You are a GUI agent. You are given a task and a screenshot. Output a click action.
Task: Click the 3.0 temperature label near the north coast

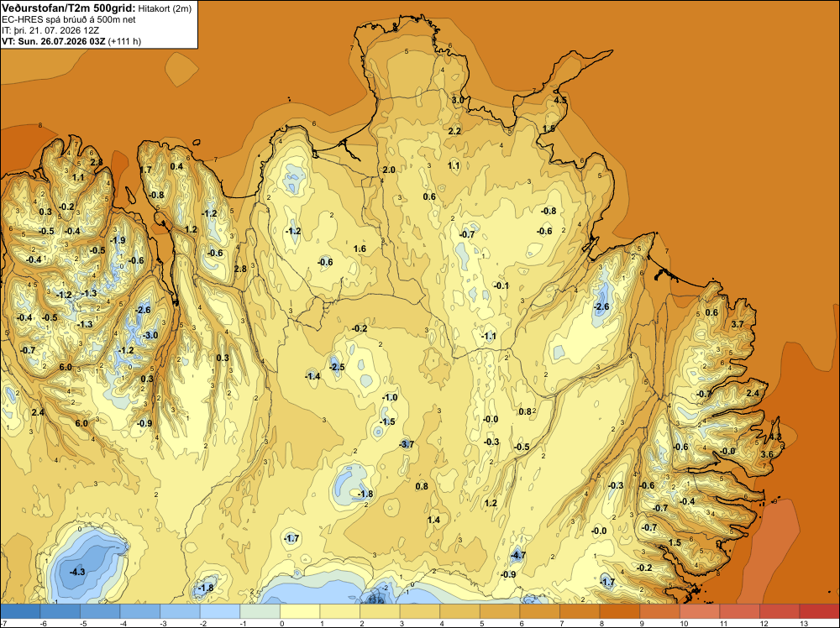(x=457, y=100)
